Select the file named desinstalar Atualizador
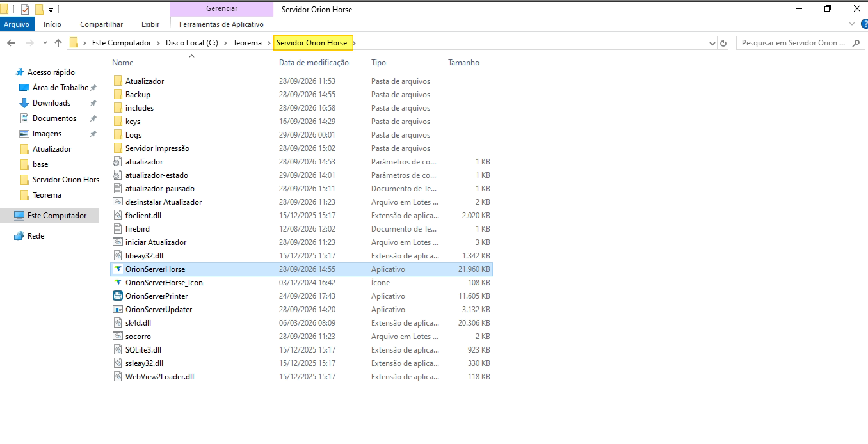Viewport: 868px width, 444px height. (x=164, y=202)
